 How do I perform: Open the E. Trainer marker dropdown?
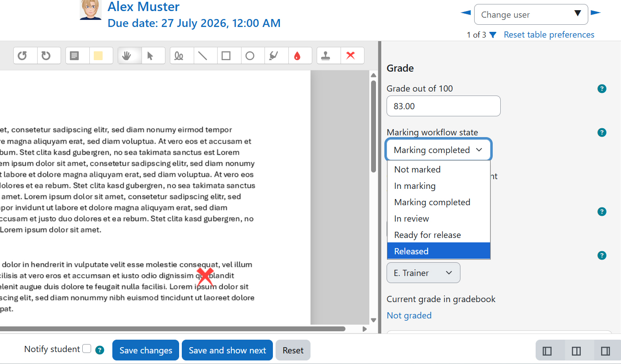coord(423,273)
